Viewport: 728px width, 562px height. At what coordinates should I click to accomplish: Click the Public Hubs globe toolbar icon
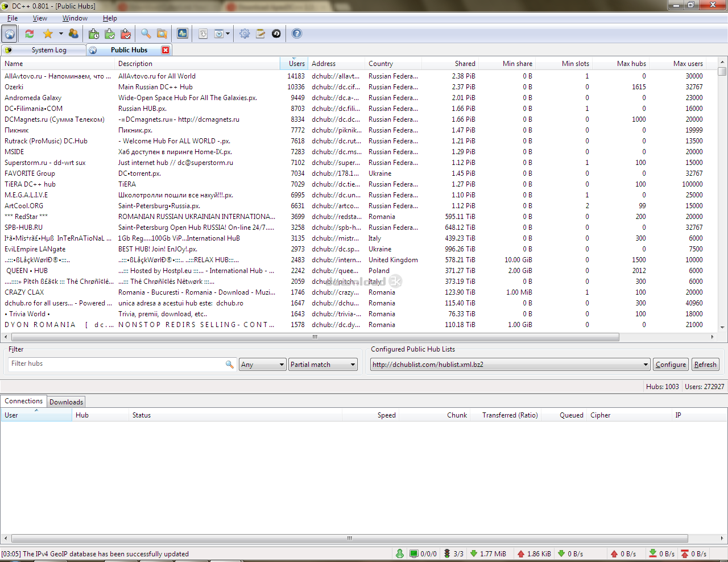coord(10,34)
